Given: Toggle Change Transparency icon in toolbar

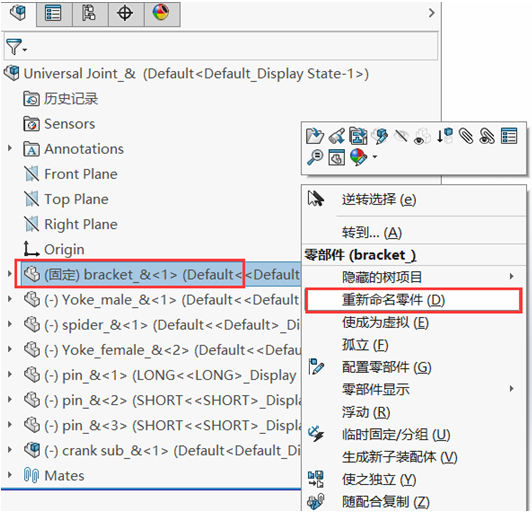Looking at the screenshot, I should pyautogui.click(x=422, y=136).
